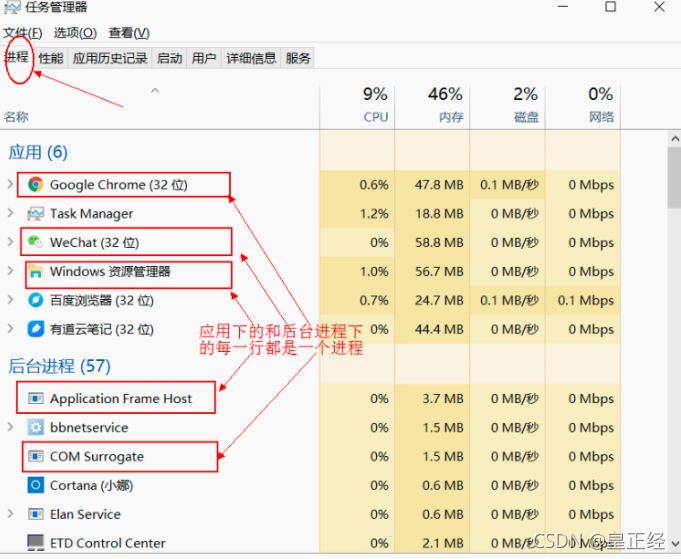Click the COM Surrogate icon
681x559 pixels.
coord(35,456)
